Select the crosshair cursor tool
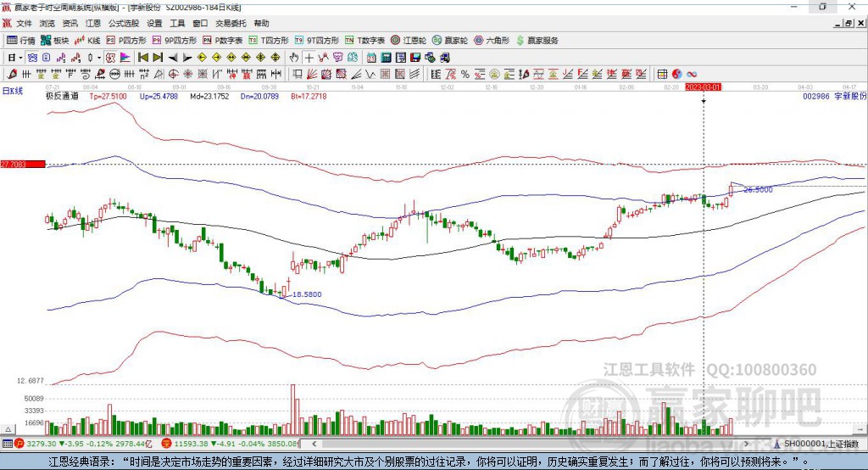This screenshot has width=868, height=470. click(x=309, y=58)
